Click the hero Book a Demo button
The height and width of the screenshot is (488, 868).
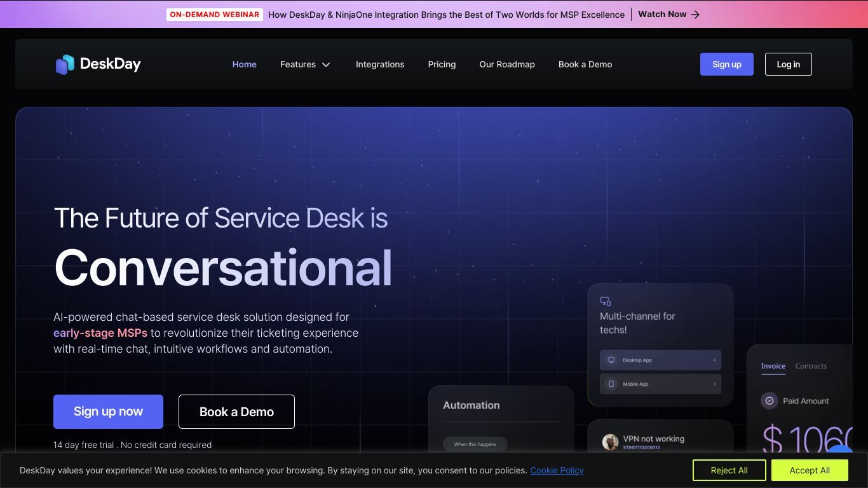click(236, 412)
